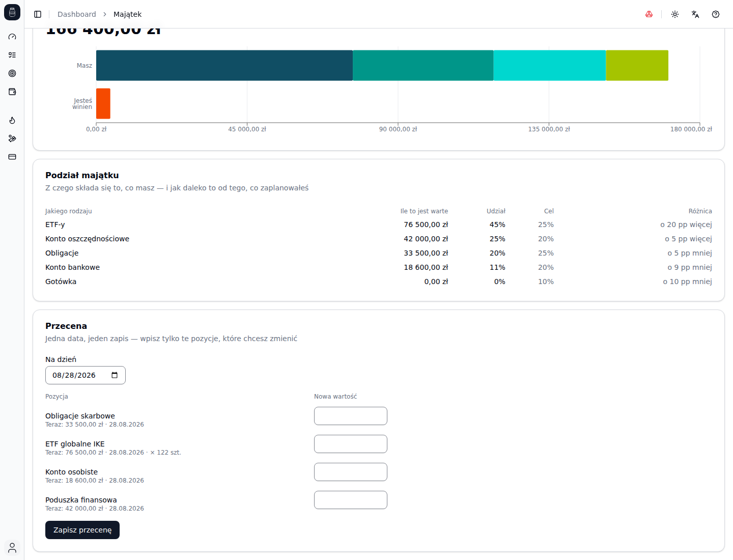The width and height of the screenshot is (733, 560).
Task: Open the hand-with-coins icon in sidebar
Action: coord(12,138)
